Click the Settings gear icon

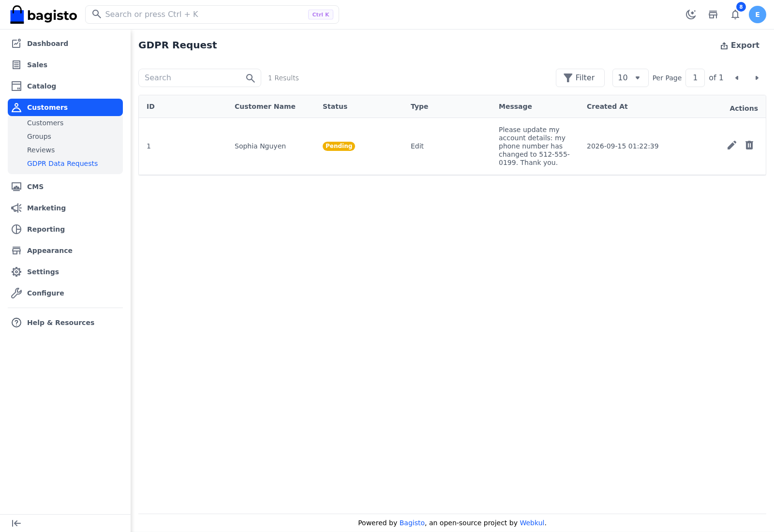(x=16, y=272)
